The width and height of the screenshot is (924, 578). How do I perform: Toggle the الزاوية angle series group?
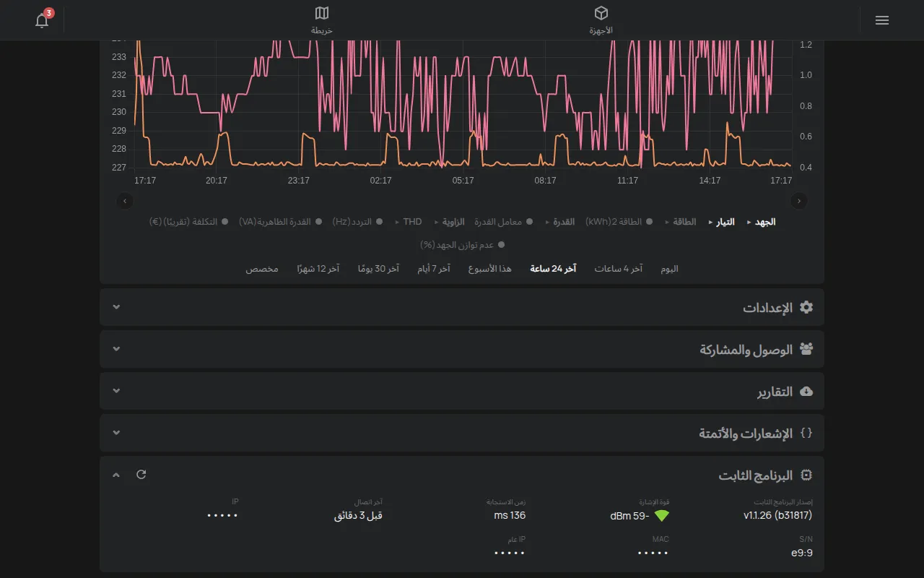pos(449,222)
